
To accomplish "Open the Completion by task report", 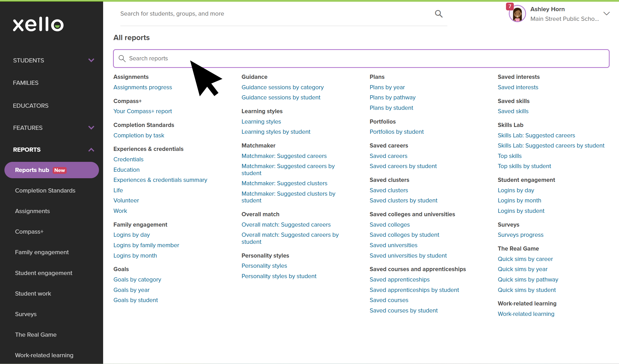I will 139,136.
